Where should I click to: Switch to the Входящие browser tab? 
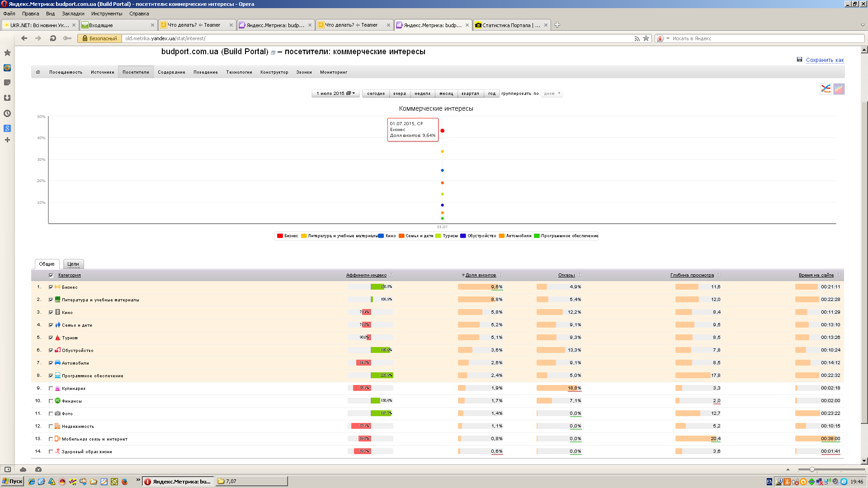point(118,25)
